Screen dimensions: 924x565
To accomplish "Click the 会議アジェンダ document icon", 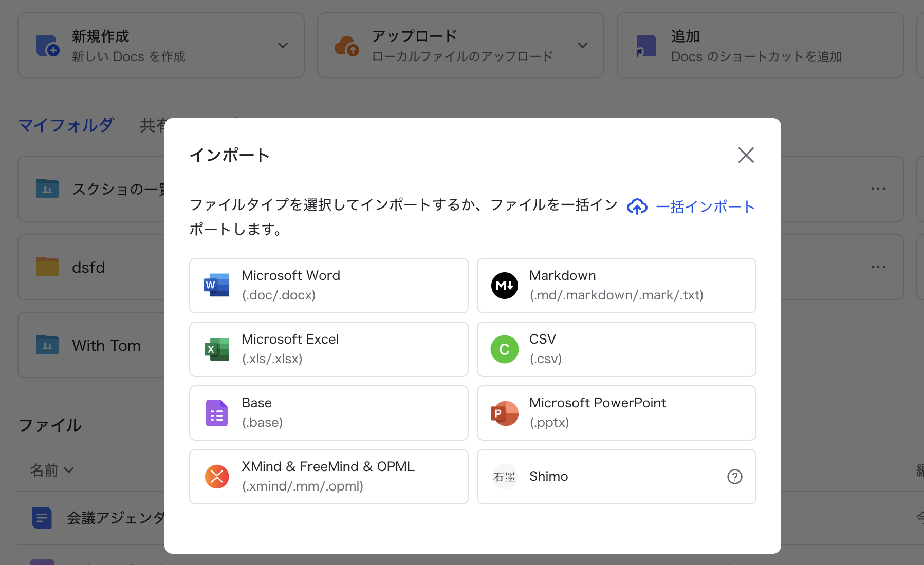I will point(42,518).
